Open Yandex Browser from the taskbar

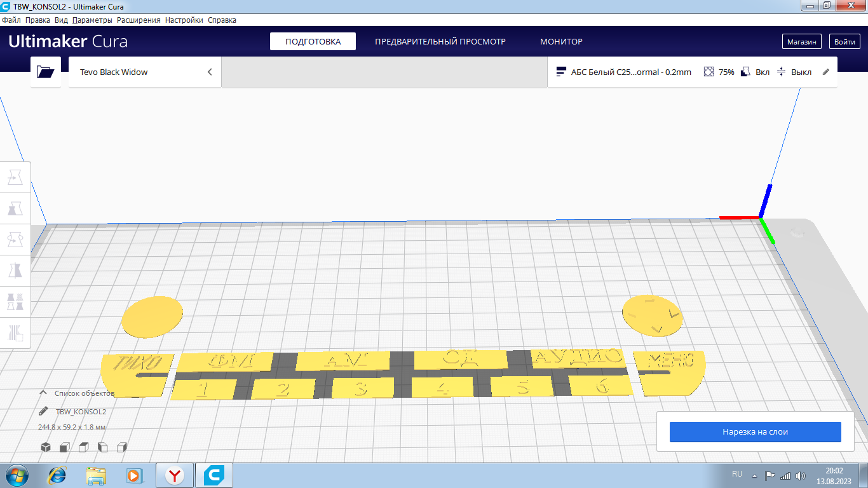click(175, 475)
